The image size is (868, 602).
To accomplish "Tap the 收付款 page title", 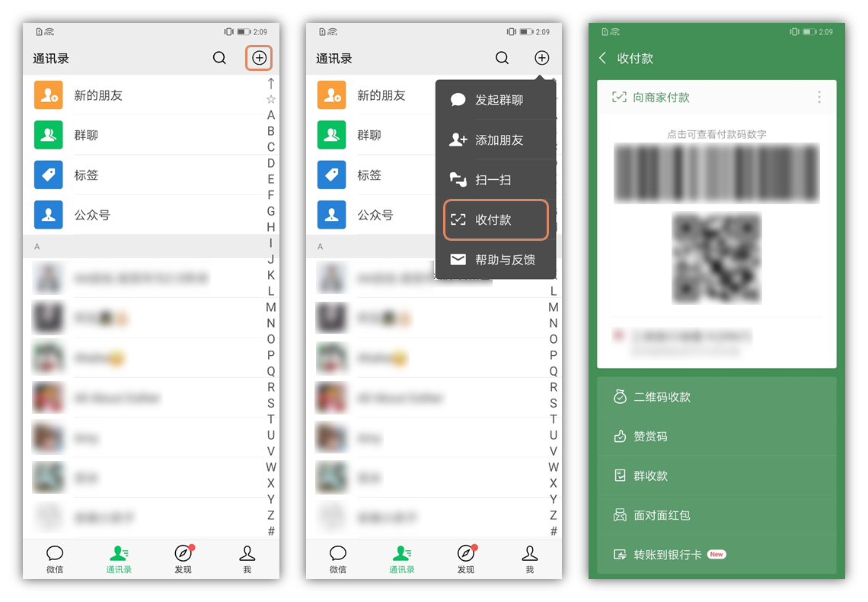I will (635, 59).
